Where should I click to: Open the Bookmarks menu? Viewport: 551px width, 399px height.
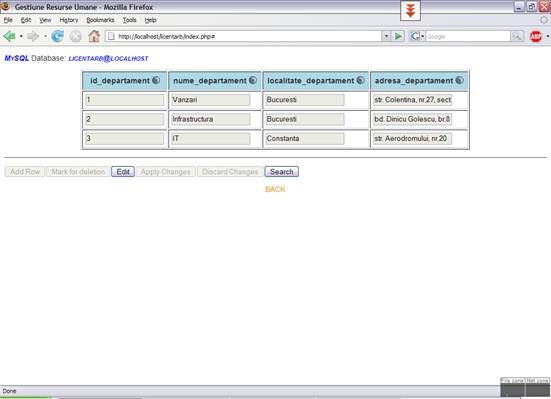click(101, 20)
